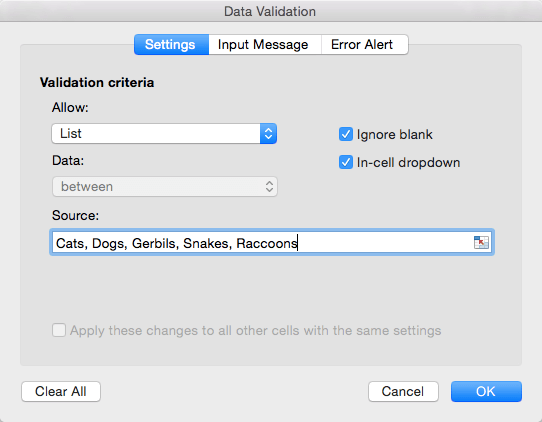Click the blue arrows on the Allow dropdown
This screenshot has height=422, width=542.
[268, 133]
